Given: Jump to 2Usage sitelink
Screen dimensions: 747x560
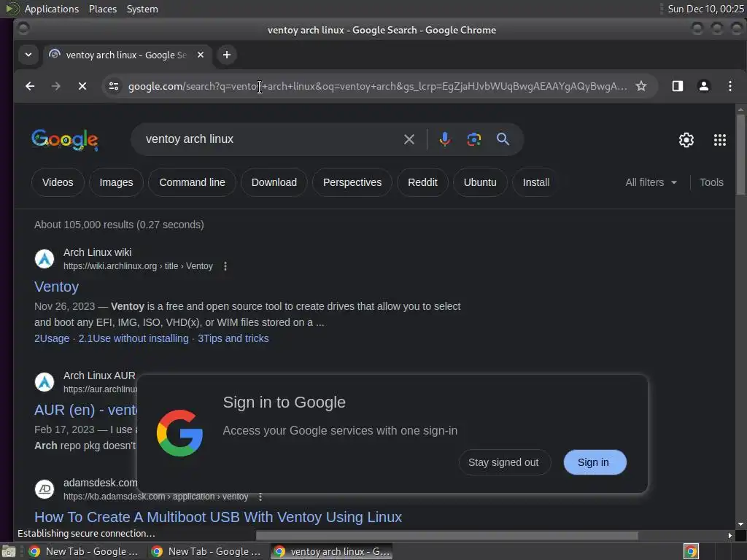Looking at the screenshot, I should pos(52,338).
